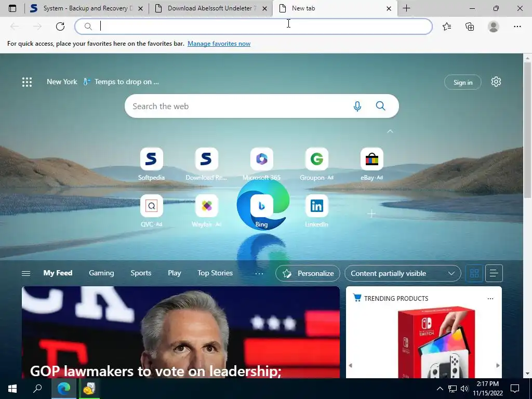
Task: Open the Collections icon in toolbar
Action: pos(470,26)
